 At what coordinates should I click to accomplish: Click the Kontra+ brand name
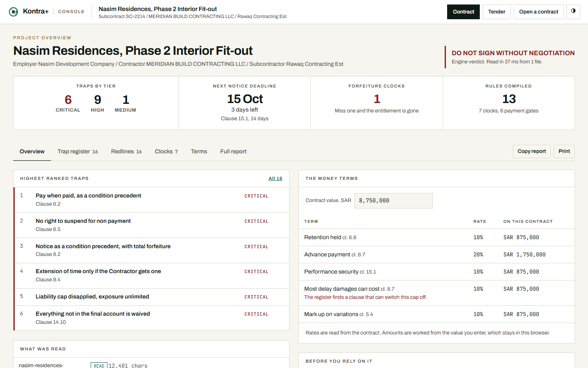36,11
